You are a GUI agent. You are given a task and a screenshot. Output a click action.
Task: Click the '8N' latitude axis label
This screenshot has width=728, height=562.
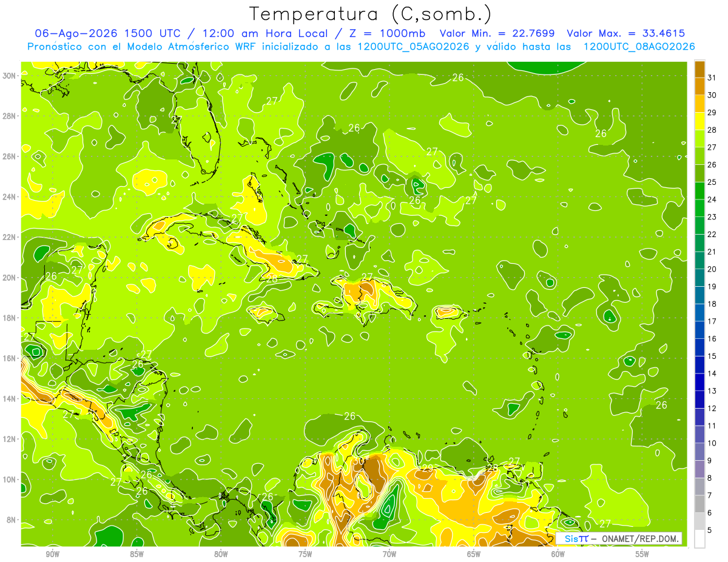[11, 520]
